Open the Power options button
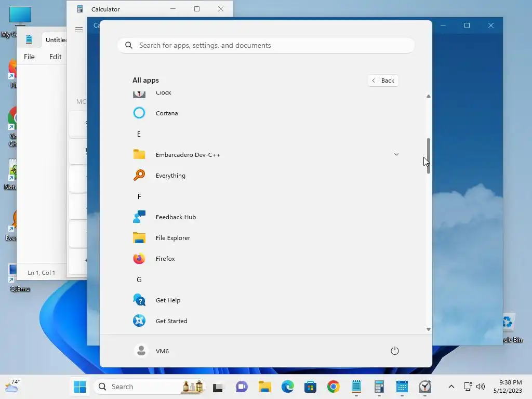This screenshot has height=399, width=532. (x=395, y=351)
